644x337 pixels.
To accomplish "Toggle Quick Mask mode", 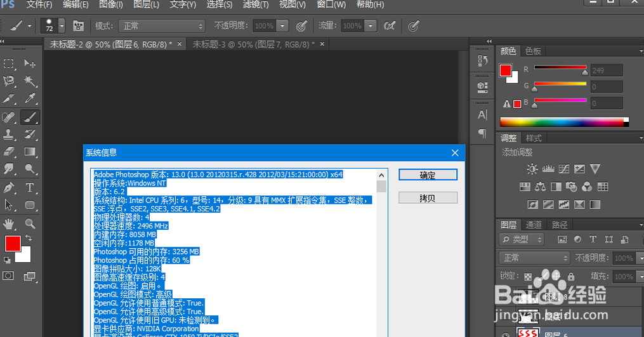I will coord(8,276).
